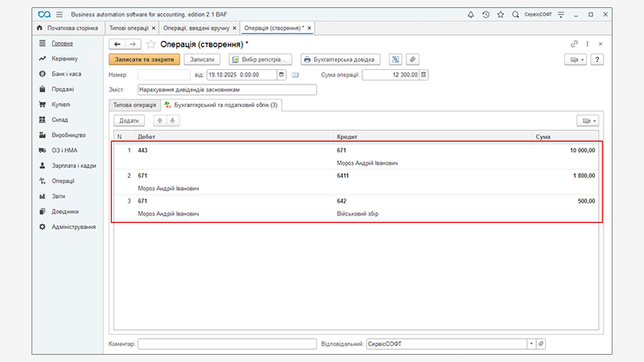Screen dimensions: 644x362
Task: Expand the table Ще dropdown menu
Action: click(588, 121)
